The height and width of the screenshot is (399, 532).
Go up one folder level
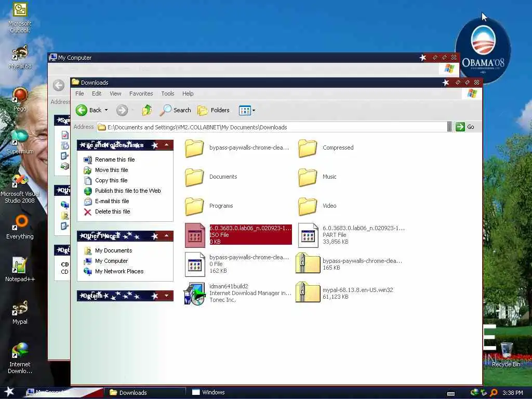tap(147, 110)
